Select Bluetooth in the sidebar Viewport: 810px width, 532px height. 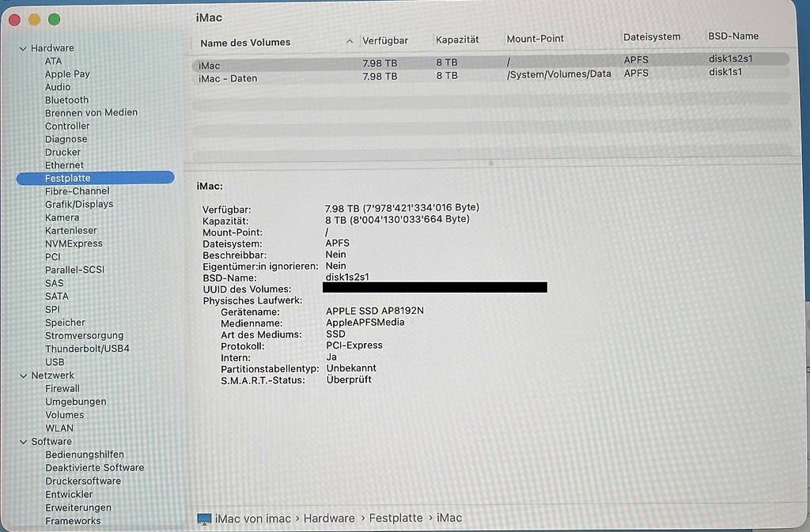(x=66, y=100)
